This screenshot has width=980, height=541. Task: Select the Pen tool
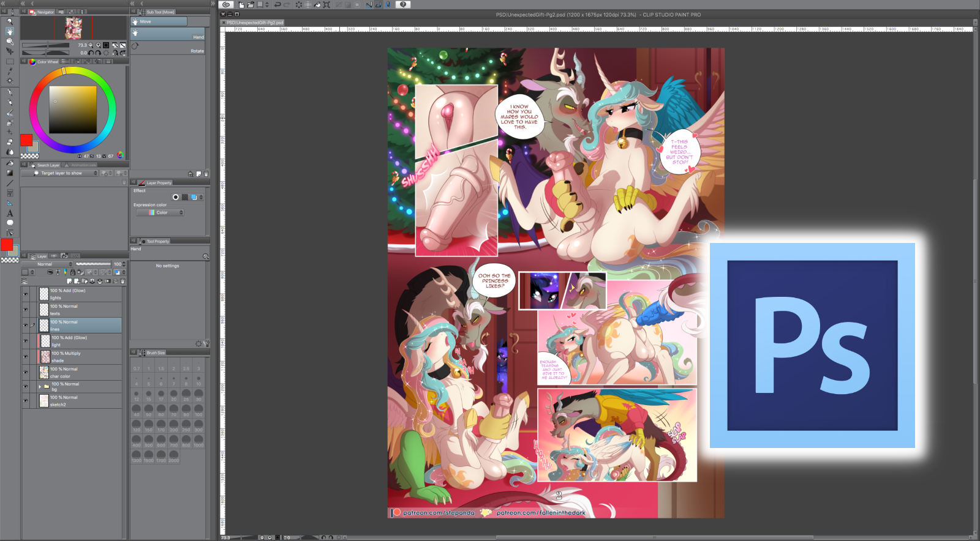point(10,92)
